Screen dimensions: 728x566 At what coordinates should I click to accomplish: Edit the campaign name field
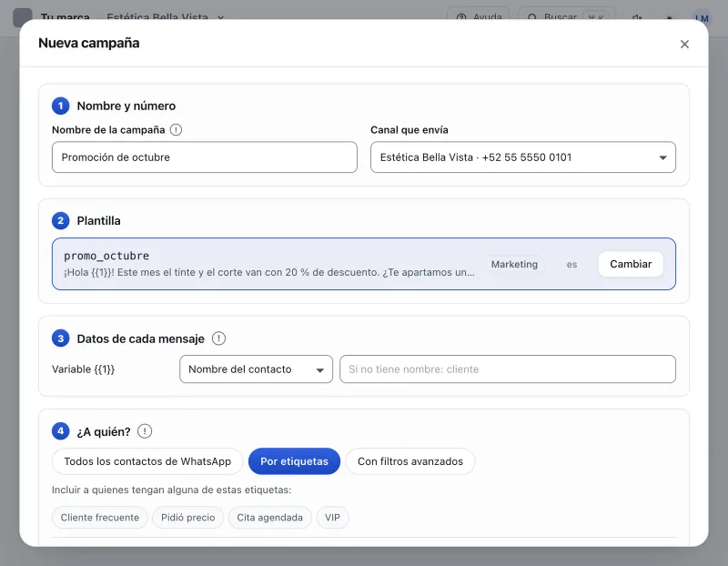pyautogui.click(x=204, y=157)
